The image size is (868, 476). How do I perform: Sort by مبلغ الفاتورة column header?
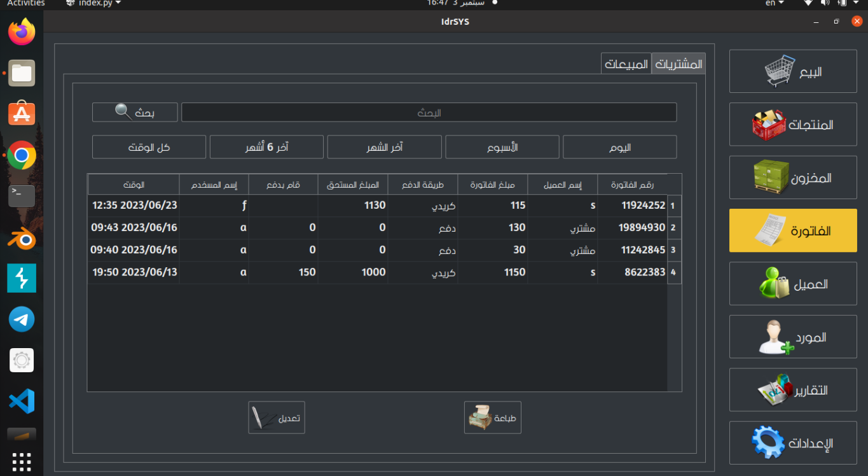pyautogui.click(x=493, y=185)
